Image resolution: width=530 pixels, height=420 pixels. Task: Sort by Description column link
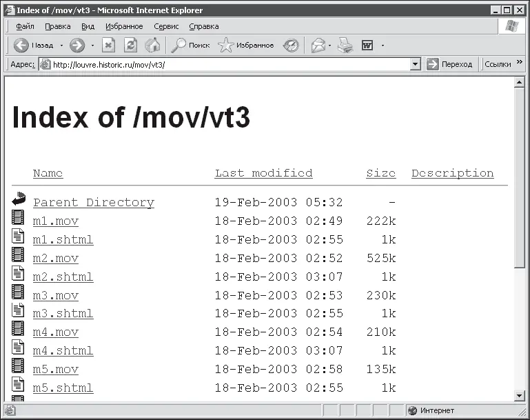tap(453, 173)
